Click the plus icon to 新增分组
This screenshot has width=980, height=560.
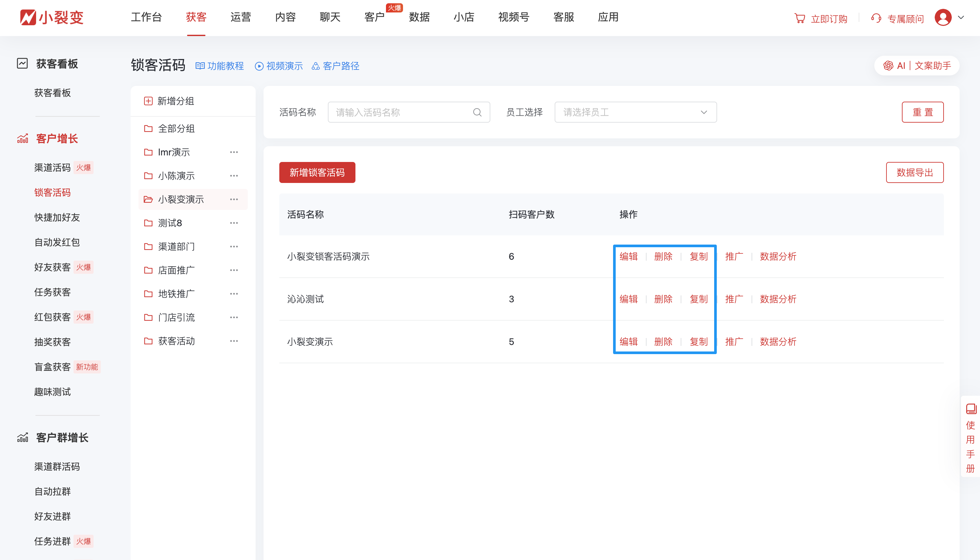[148, 101]
